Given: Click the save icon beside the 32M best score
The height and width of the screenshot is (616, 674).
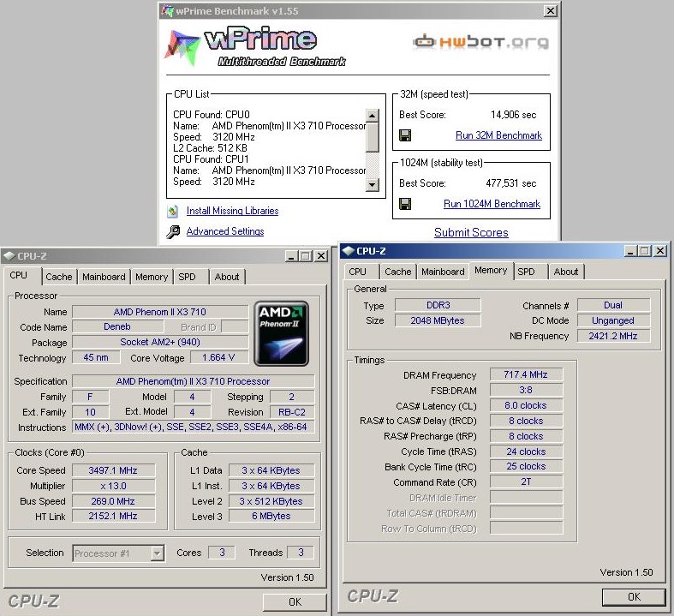Looking at the screenshot, I should [405, 135].
